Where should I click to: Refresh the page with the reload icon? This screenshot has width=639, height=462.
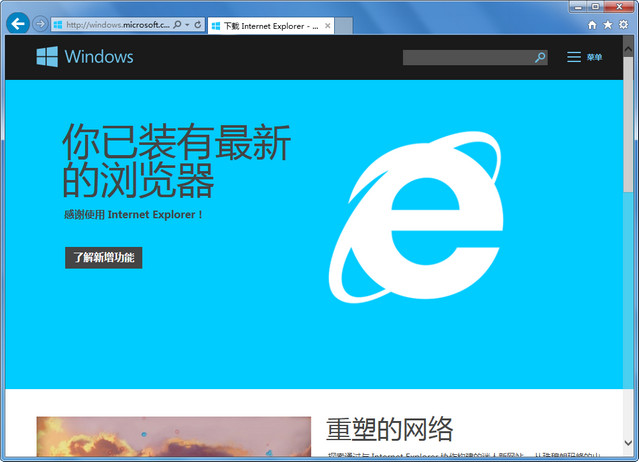pyautogui.click(x=198, y=24)
